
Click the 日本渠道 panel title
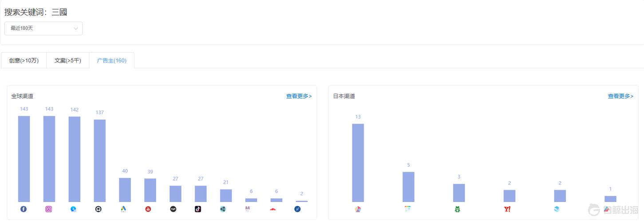coord(344,96)
